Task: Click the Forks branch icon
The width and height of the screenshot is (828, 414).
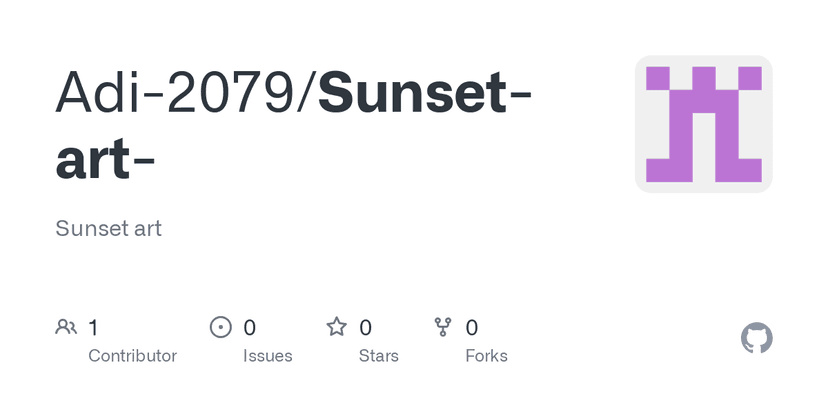Action: click(x=443, y=327)
